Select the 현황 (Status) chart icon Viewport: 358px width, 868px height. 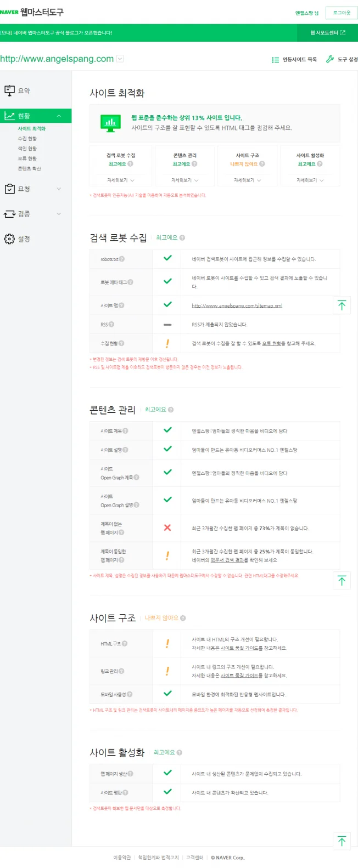(10, 116)
